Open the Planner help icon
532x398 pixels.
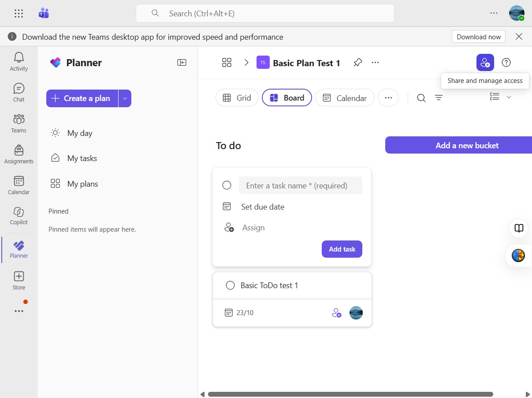(506, 63)
